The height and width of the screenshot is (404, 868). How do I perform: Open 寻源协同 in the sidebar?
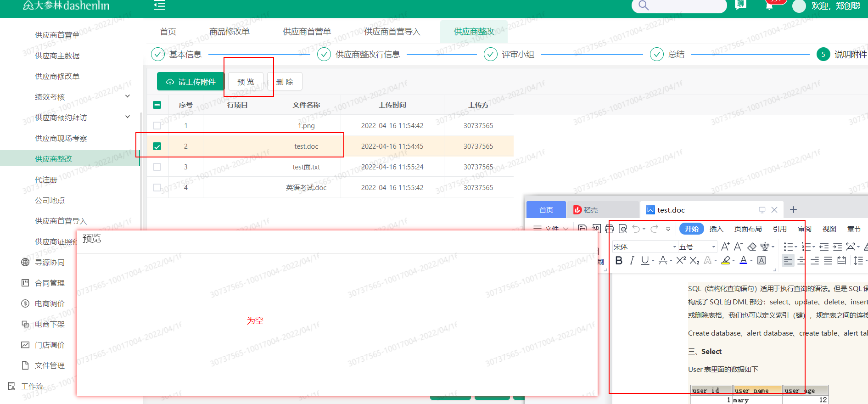point(50,262)
